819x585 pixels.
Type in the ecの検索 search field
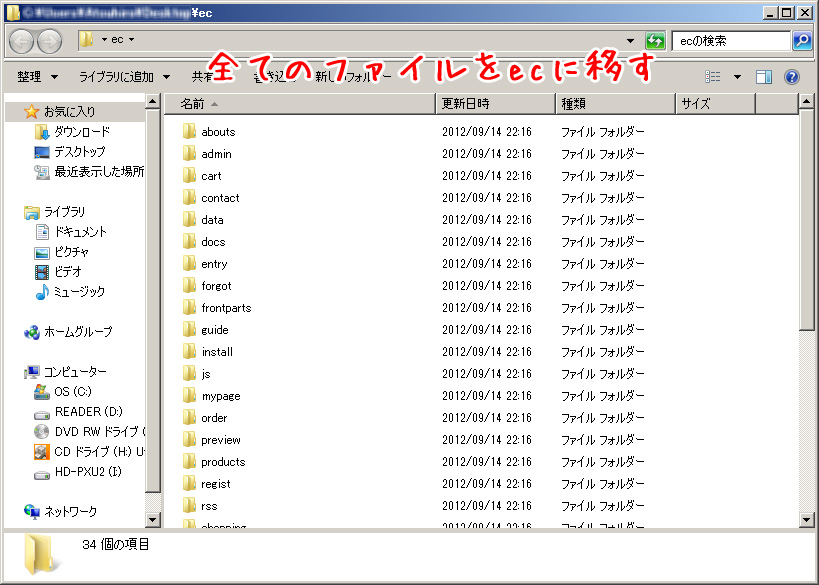coord(730,41)
